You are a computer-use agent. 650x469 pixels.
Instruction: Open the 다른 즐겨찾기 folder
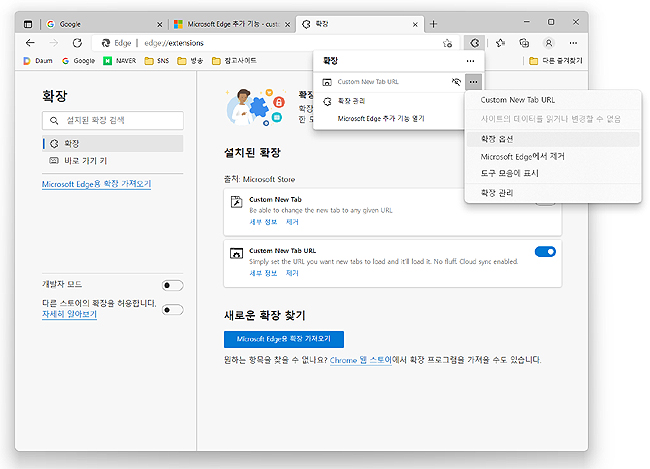(x=556, y=61)
